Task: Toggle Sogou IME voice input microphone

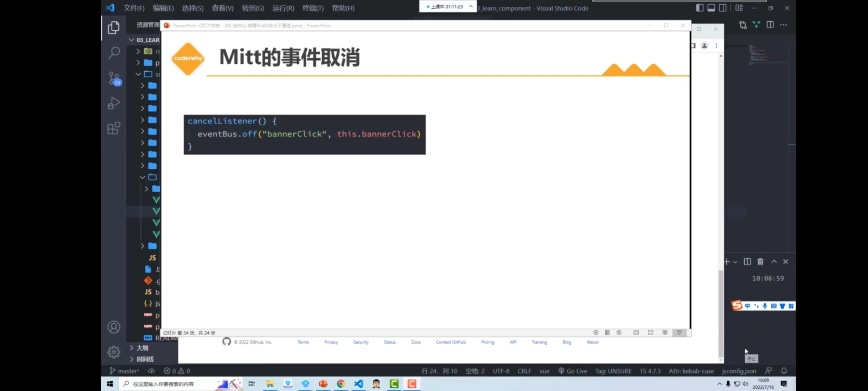Action: tap(765, 306)
